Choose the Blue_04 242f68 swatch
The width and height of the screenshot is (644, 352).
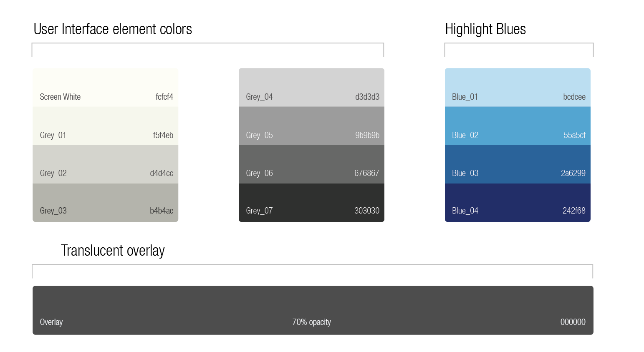(x=518, y=202)
